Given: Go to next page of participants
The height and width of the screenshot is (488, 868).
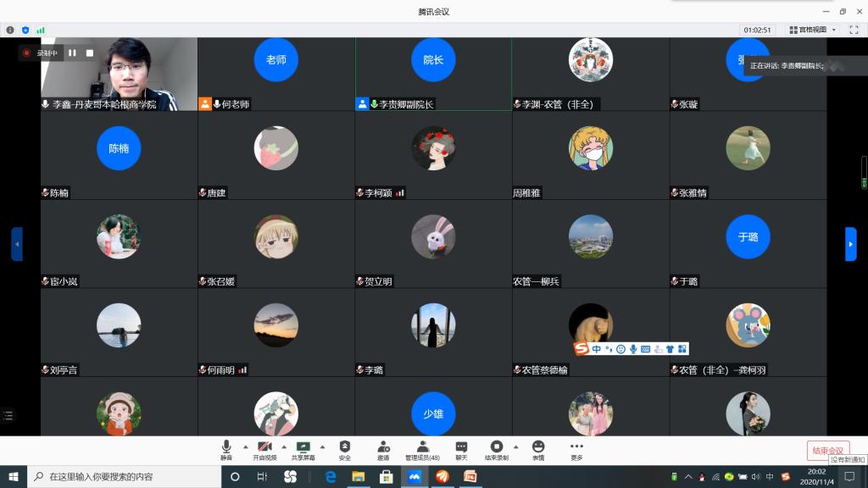Looking at the screenshot, I should (x=851, y=244).
